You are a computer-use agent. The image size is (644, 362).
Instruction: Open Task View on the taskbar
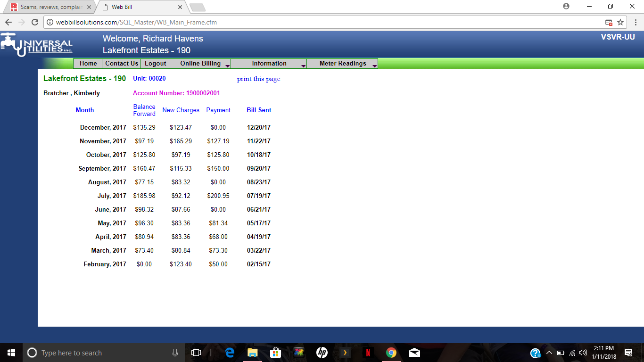pyautogui.click(x=196, y=353)
